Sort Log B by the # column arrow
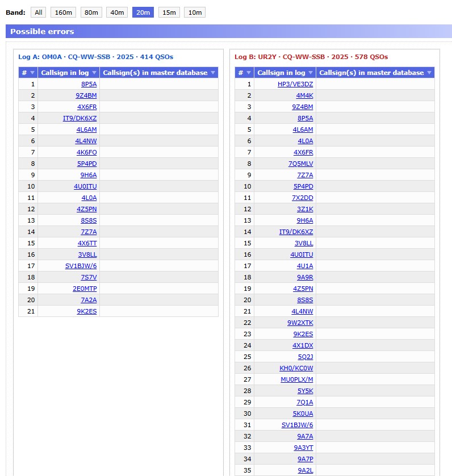The width and height of the screenshot is (452, 476). 249,73
